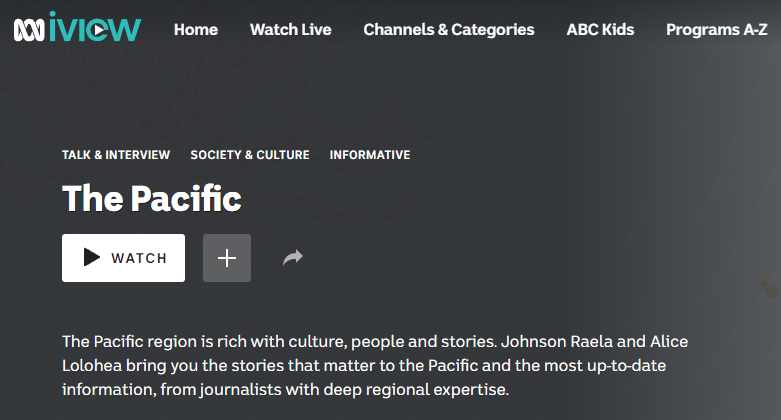Open the Talk & Interview category
781x420 pixels.
tap(116, 155)
